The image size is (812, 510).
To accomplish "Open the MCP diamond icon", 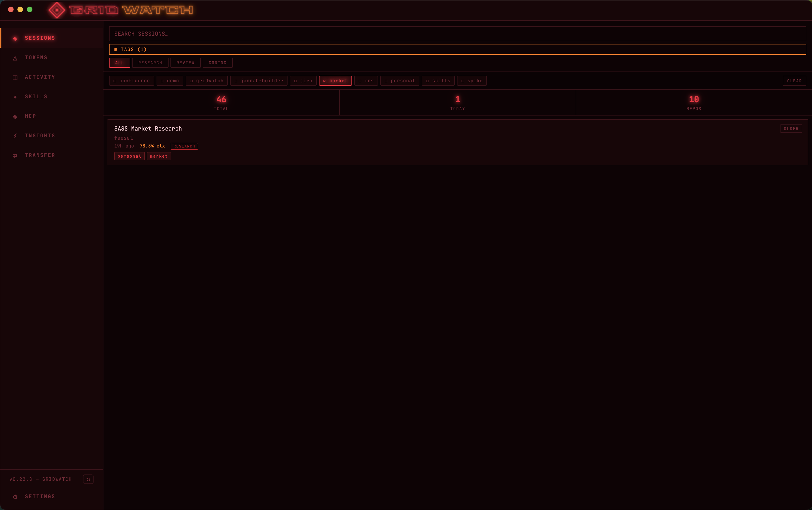I will [15, 116].
